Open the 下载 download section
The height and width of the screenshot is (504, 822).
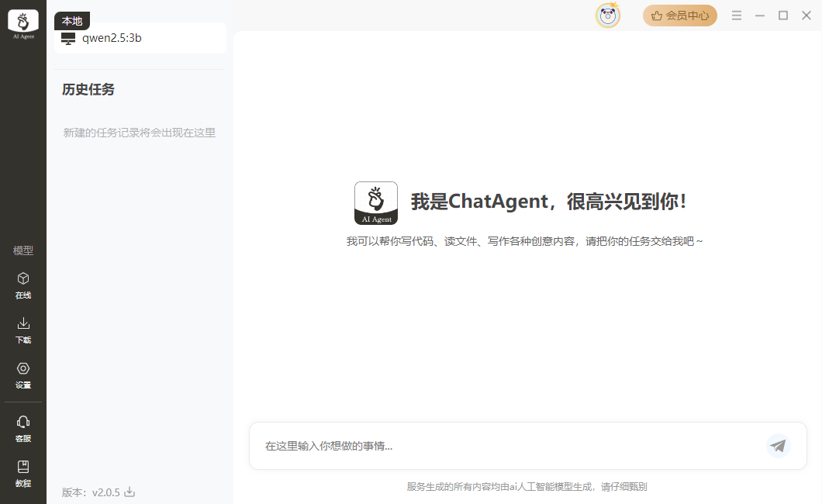(x=23, y=330)
